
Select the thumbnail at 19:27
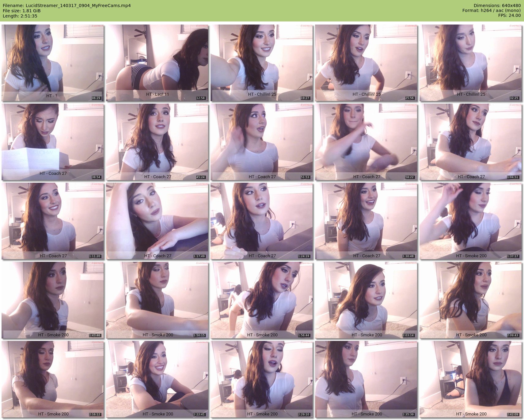[x=261, y=63]
